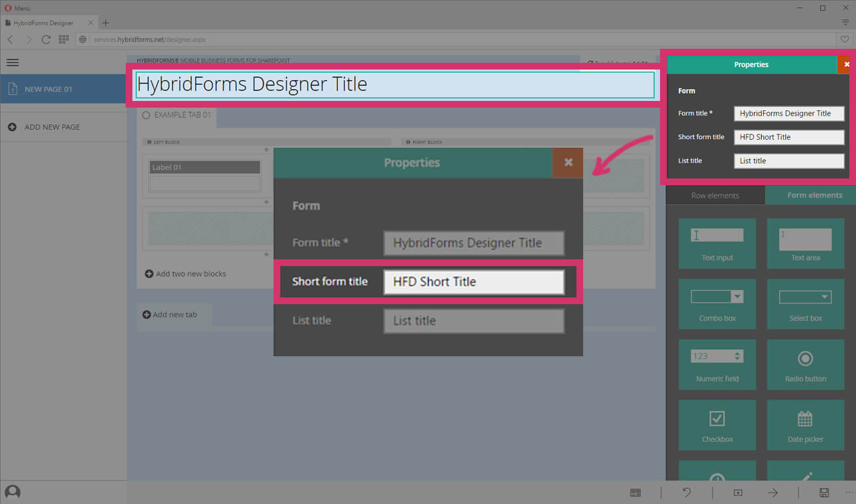
Task: Select the Text input form element
Action: pos(717,243)
